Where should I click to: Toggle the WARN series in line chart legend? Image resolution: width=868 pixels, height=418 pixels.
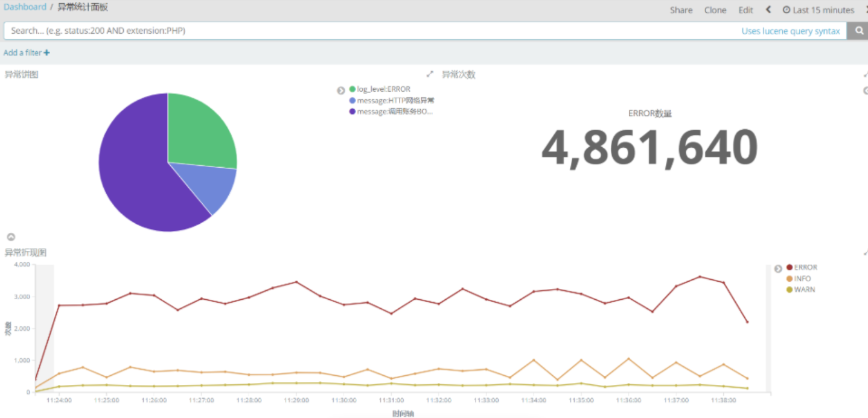point(803,290)
